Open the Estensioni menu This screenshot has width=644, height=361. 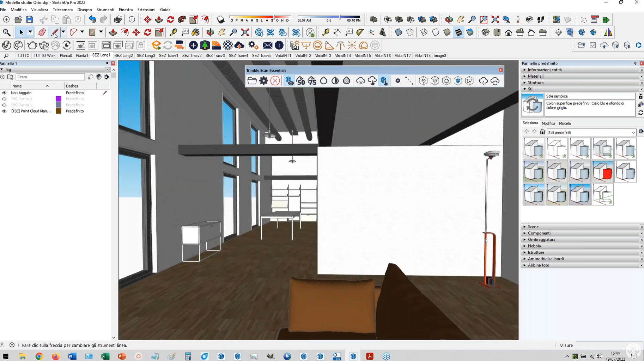coord(146,10)
